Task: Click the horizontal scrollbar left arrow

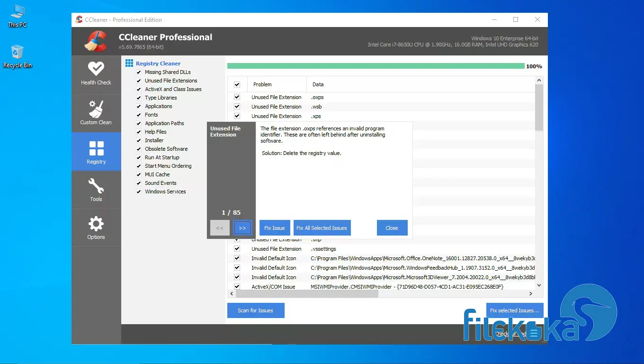Action: coord(232,294)
